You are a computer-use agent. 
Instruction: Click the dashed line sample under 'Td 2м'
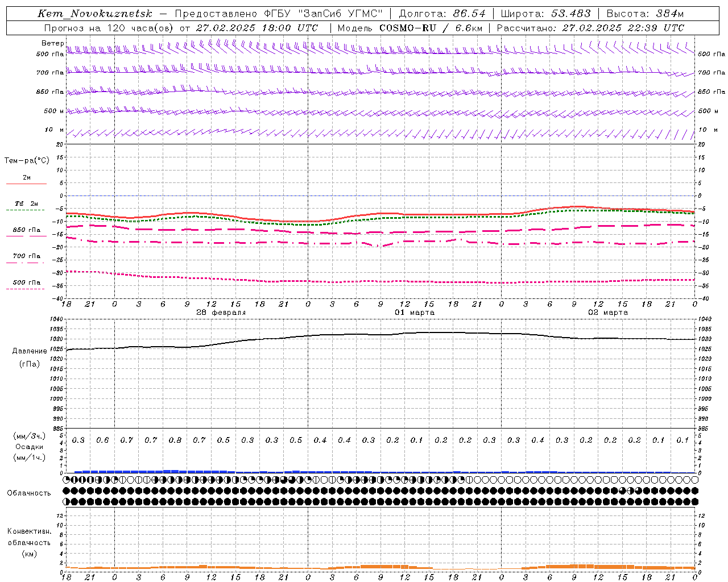click(26, 210)
